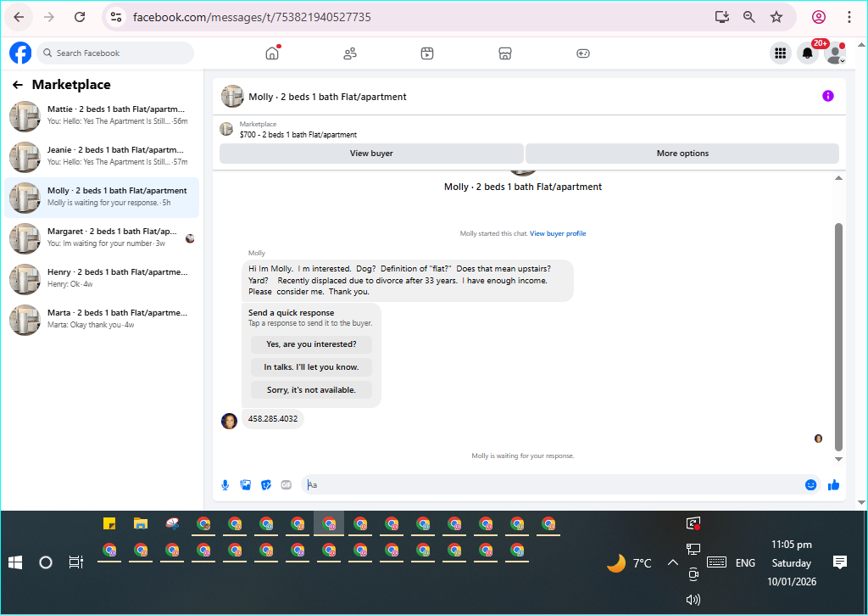Open the Home feed icon
Viewport: 868px width, 615px height.
272,53
